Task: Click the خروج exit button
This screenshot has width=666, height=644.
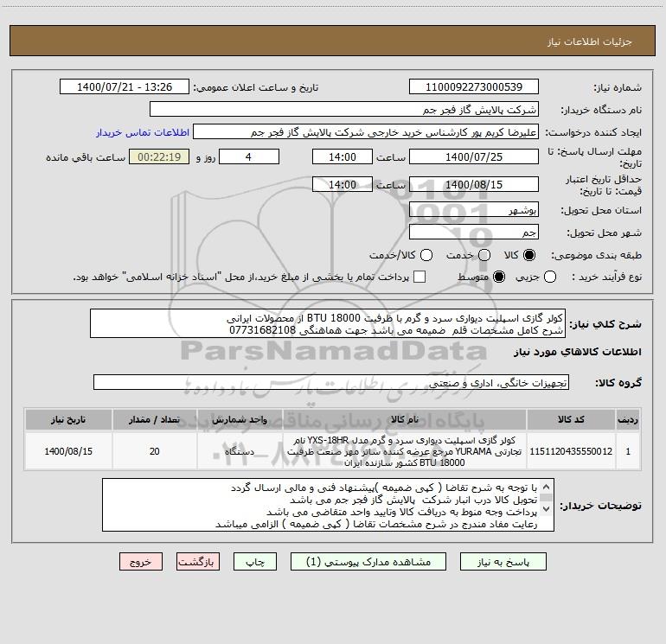Action: (141, 562)
